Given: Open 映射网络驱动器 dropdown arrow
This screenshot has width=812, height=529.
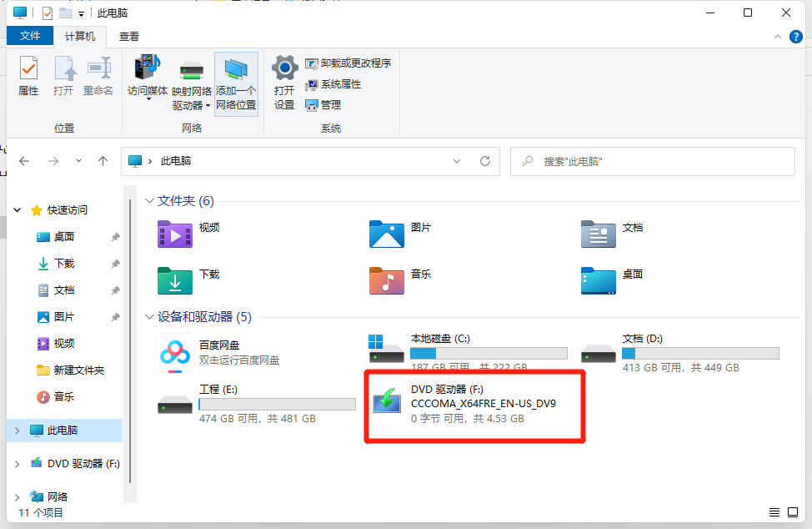Looking at the screenshot, I should coord(208,106).
